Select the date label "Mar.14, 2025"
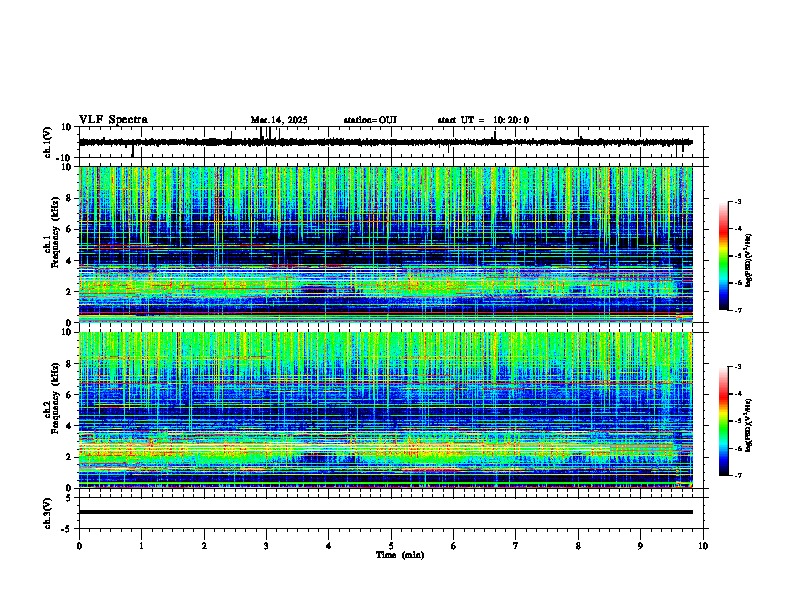792x612 pixels. [x=279, y=120]
